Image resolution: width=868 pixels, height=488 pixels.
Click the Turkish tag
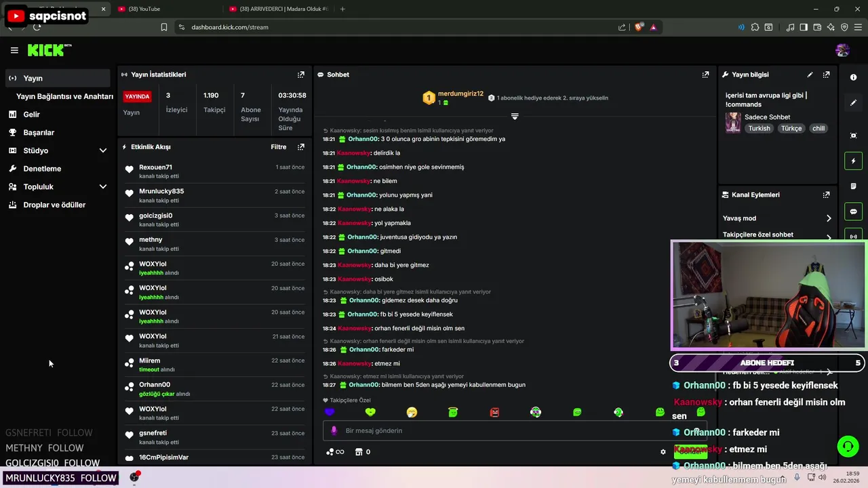click(x=759, y=128)
